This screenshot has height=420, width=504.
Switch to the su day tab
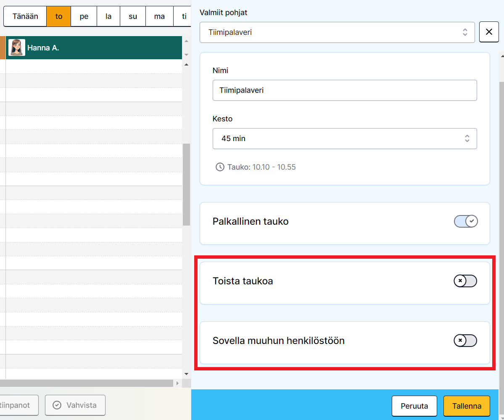click(x=133, y=17)
